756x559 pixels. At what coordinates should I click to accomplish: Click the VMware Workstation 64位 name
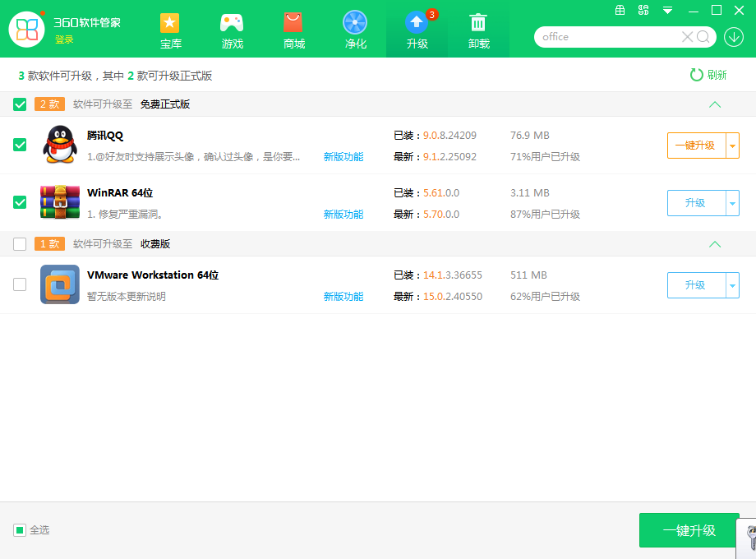click(153, 275)
